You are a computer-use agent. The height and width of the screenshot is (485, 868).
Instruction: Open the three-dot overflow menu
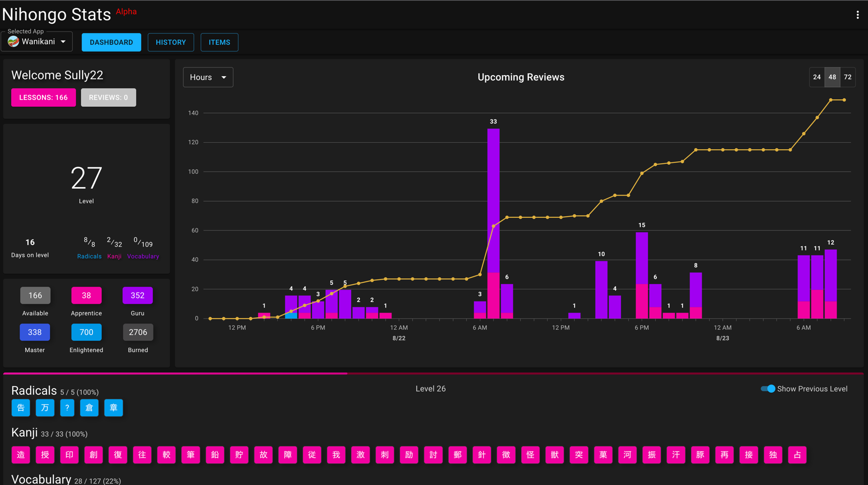[x=857, y=15]
